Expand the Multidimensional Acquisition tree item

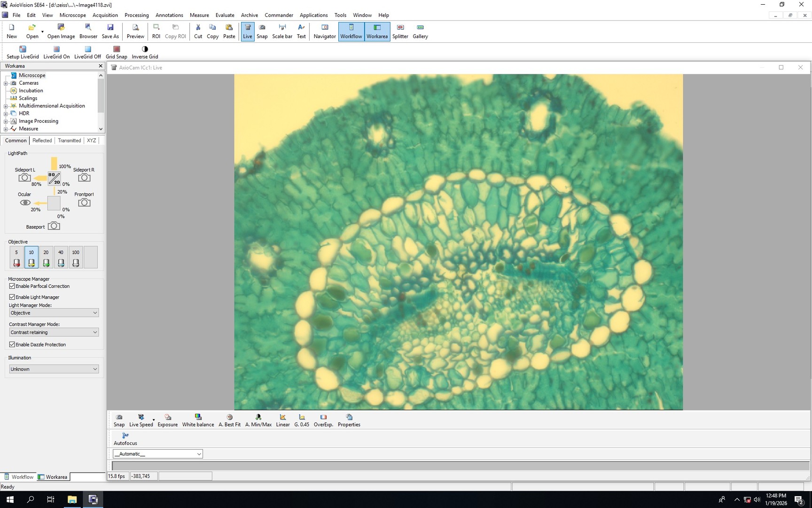coord(5,106)
